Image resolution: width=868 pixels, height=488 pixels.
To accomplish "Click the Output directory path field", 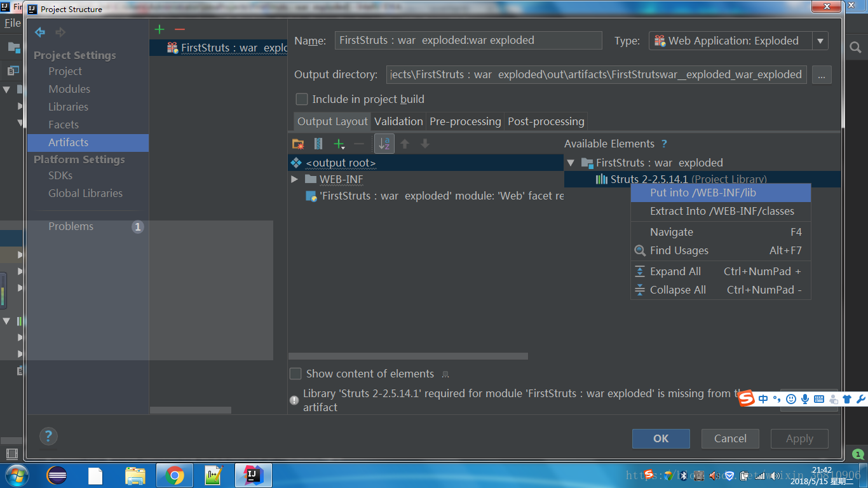I will point(597,75).
